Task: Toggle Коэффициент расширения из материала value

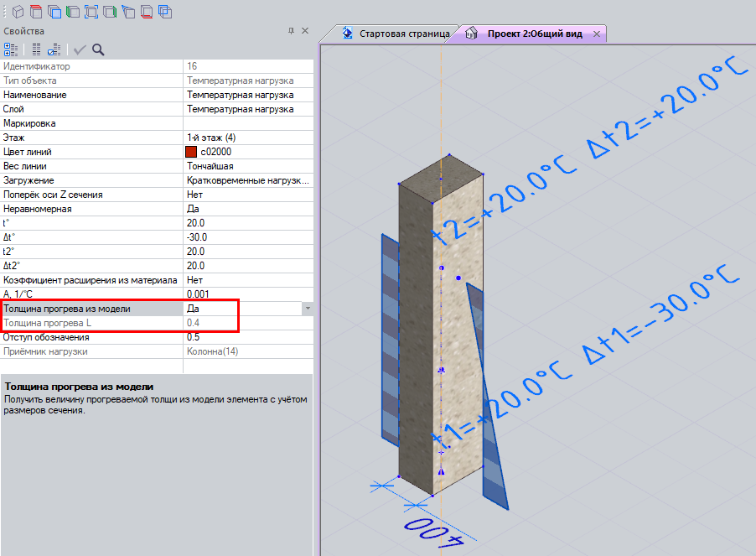Action: 248,280
